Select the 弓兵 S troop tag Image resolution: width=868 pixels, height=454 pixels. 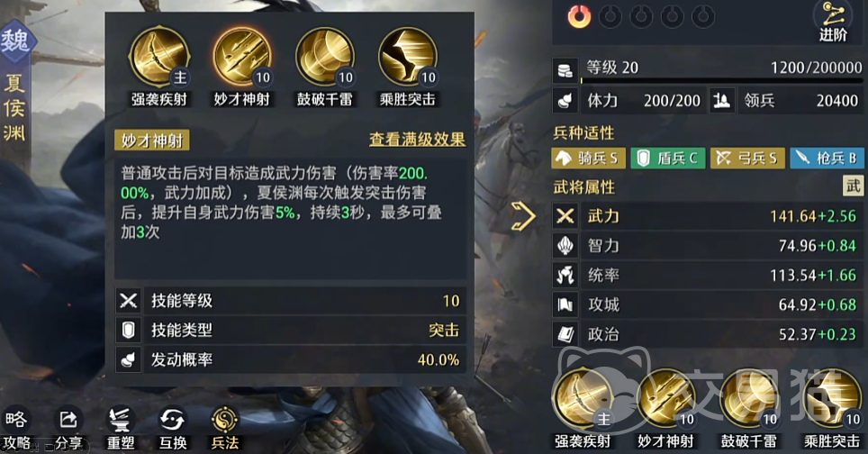(x=747, y=159)
